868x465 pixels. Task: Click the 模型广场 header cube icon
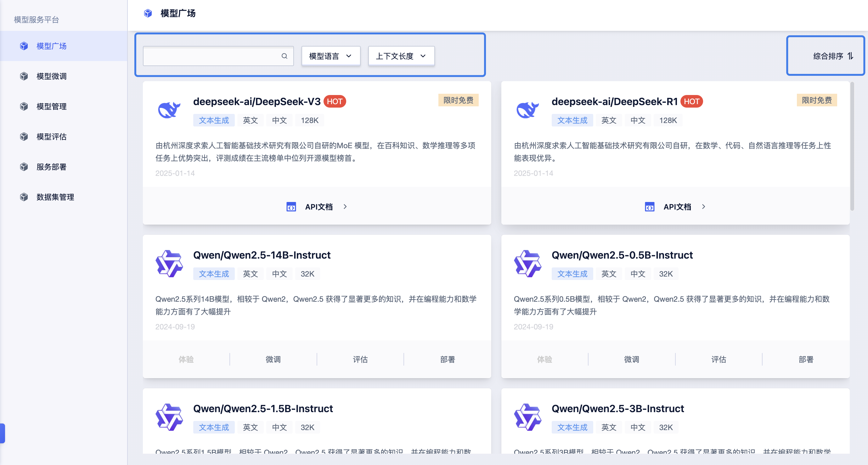148,13
